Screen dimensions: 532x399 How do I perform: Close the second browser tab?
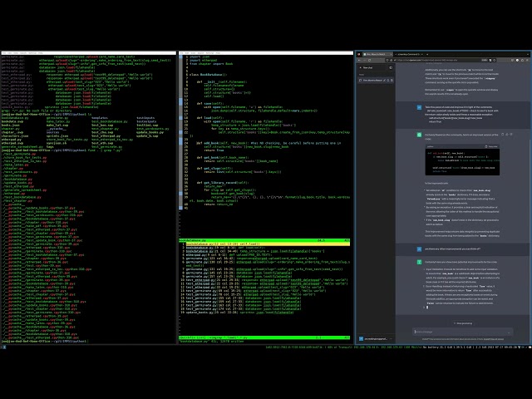pos(422,54)
